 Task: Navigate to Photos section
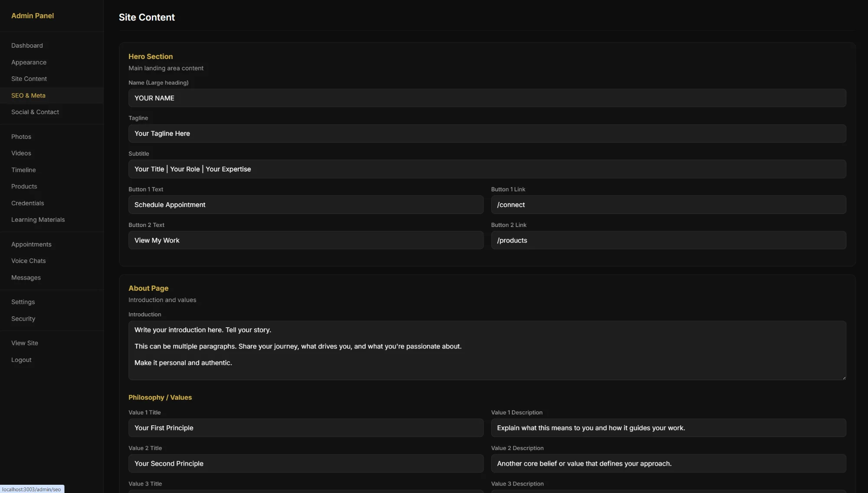[21, 137]
